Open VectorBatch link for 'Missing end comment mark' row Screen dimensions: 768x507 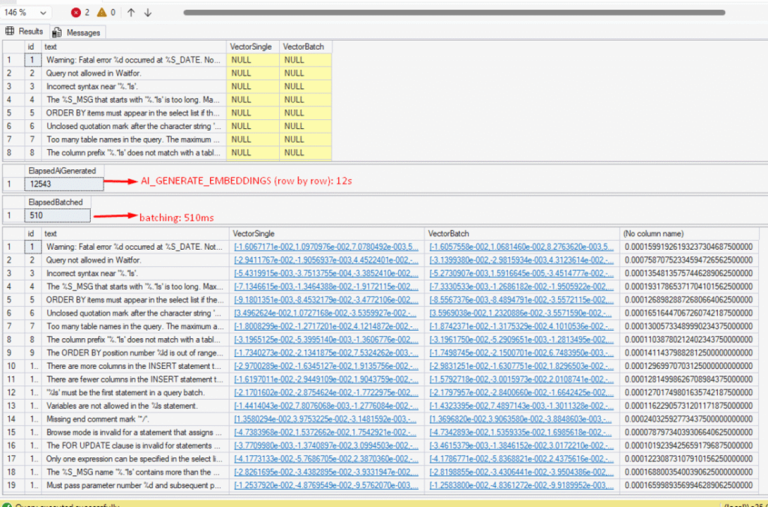point(522,419)
